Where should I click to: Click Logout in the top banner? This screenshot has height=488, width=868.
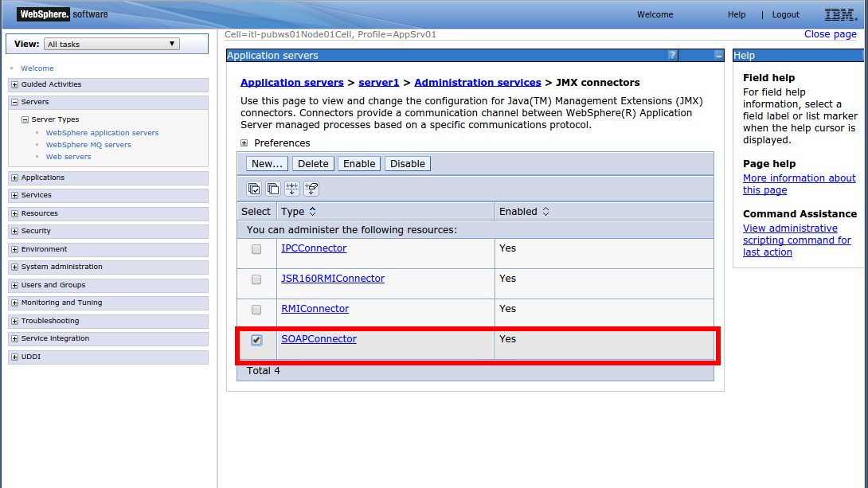pyautogui.click(x=785, y=14)
